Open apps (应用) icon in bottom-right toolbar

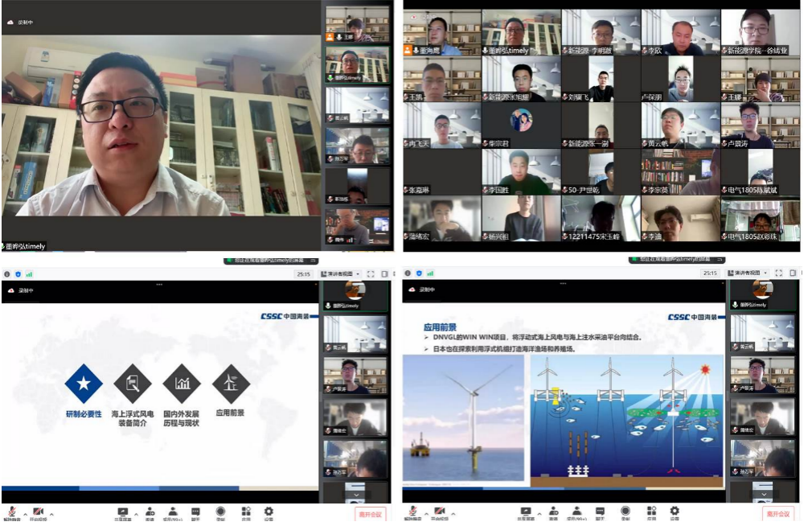click(650, 512)
